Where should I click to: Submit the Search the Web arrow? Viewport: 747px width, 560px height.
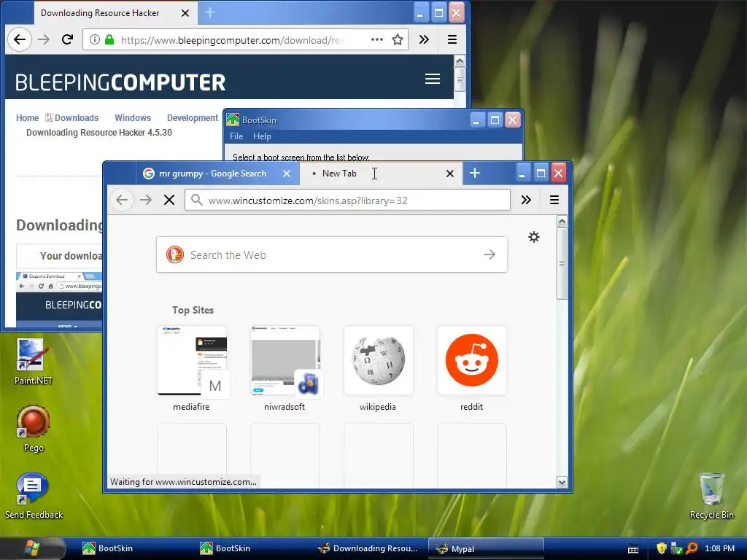(x=489, y=254)
